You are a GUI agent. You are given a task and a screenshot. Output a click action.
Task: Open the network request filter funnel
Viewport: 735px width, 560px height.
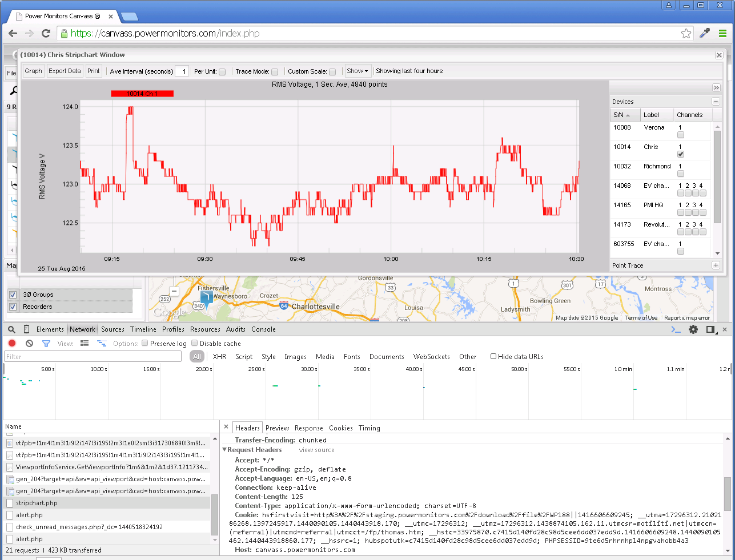point(46,343)
